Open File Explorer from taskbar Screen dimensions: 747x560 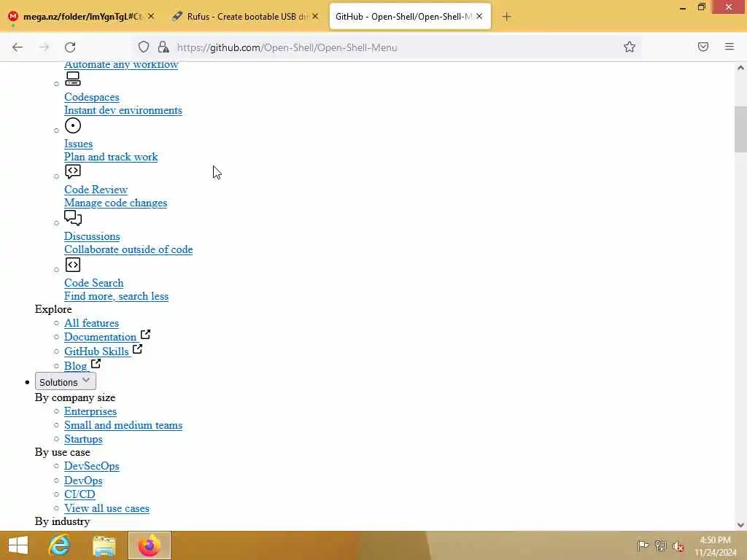[104, 545]
